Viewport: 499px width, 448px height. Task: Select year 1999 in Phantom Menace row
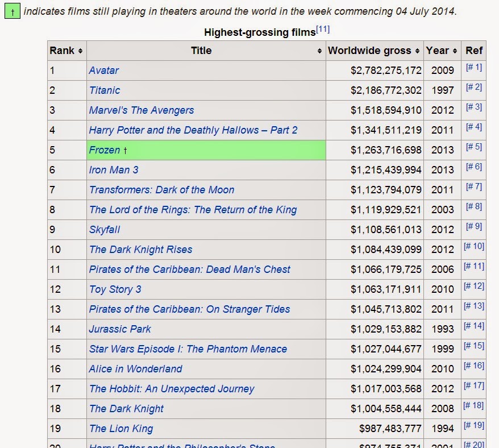[x=443, y=349]
